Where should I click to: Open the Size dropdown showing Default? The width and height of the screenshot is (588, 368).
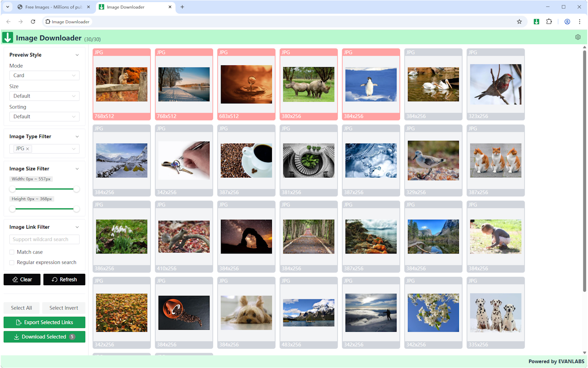(x=44, y=96)
